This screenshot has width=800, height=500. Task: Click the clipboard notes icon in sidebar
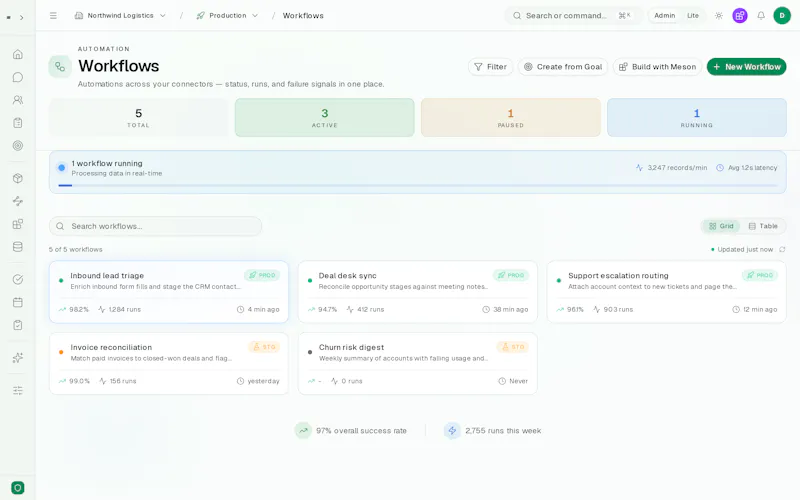(18, 123)
